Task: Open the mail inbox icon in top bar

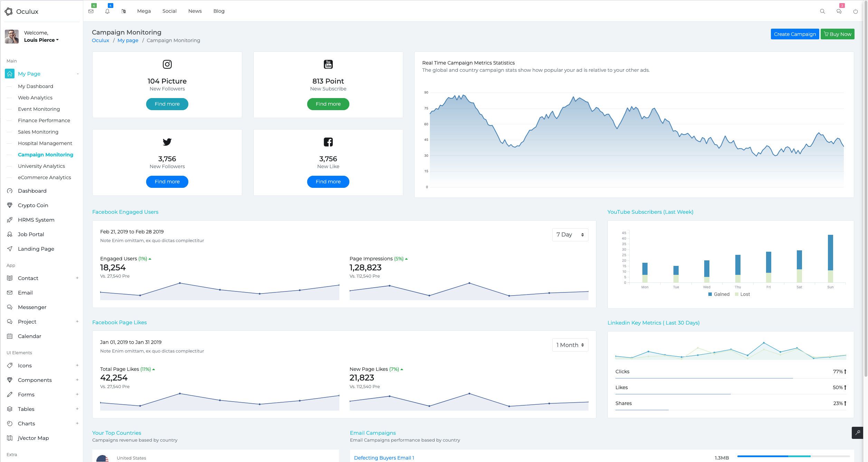Action: (x=91, y=11)
